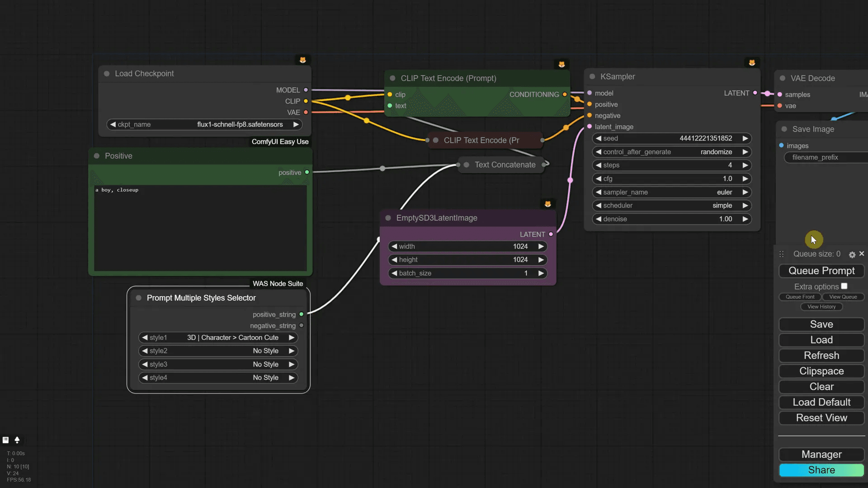Click the fox badge above KSampler node
Image resolution: width=868 pixels, height=488 pixels.
pos(752,62)
